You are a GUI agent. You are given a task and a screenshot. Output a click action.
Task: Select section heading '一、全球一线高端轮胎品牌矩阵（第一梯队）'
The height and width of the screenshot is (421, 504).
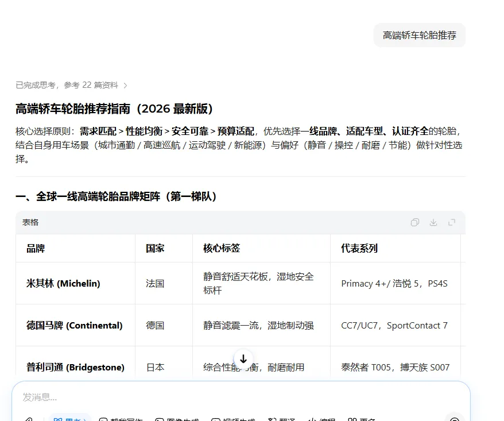point(116,196)
